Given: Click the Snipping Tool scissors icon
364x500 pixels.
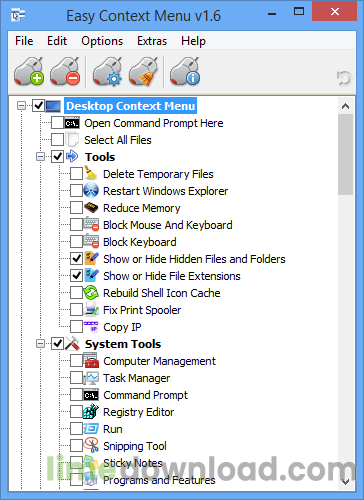Looking at the screenshot, I should pos(91,445).
